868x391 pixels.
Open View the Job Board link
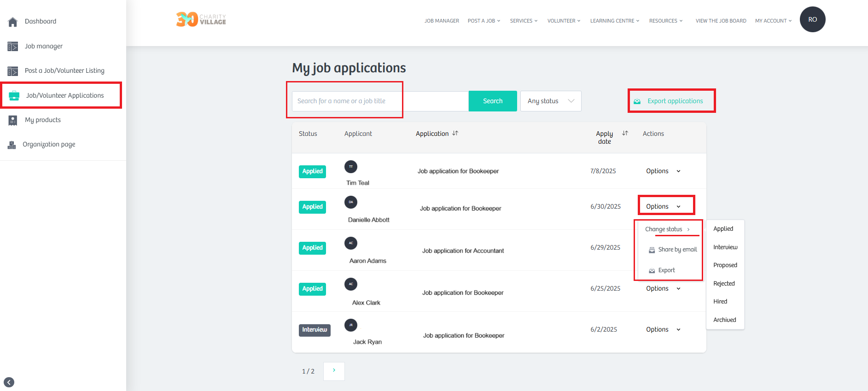721,21
